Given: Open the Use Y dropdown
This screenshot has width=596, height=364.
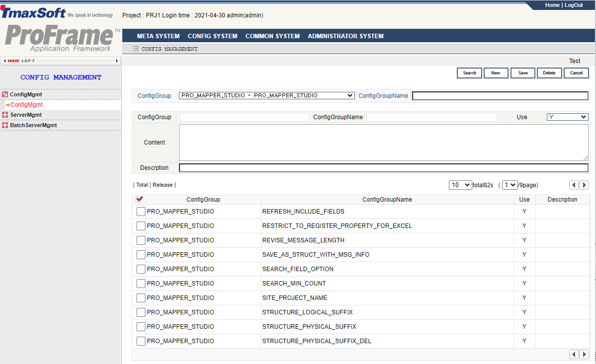Looking at the screenshot, I should [567, 117].
